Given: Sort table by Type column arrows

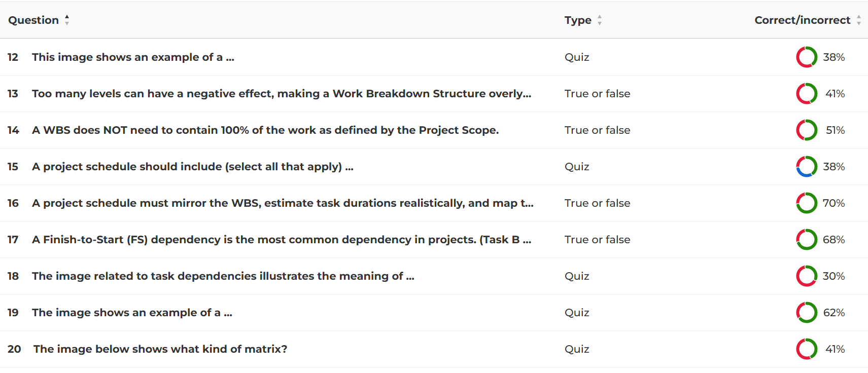Looking at the screenshot, I should pyautogui.click(x=600, y=20).
